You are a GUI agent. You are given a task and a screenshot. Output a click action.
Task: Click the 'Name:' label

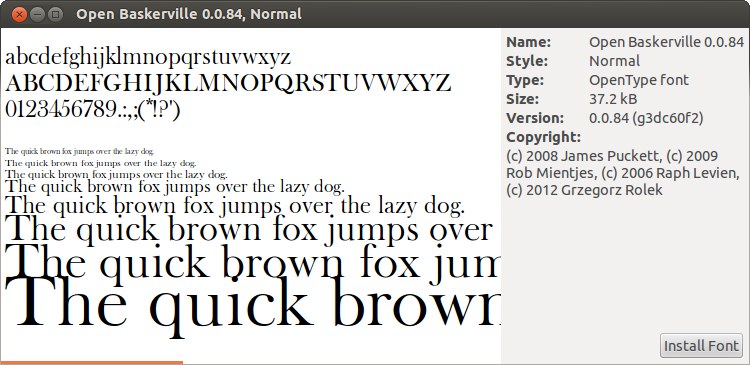(529, 42)
